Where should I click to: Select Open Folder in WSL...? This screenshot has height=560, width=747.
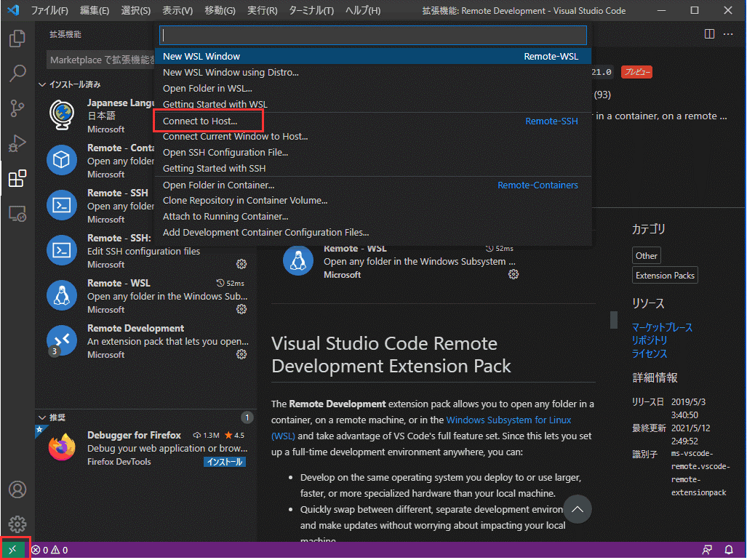click(x=373, y=89)
